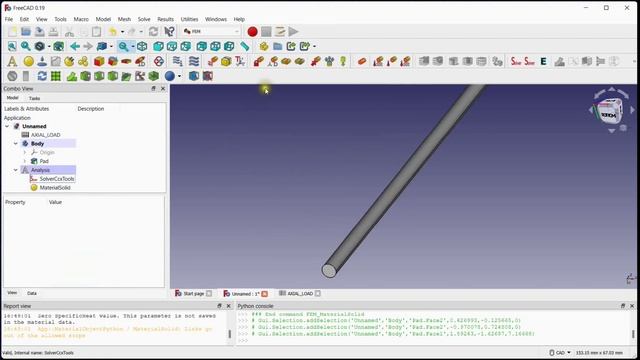Open the Results menu
Image resolution: width=640 pixels, height=360 pixels.
click(165, 19)
